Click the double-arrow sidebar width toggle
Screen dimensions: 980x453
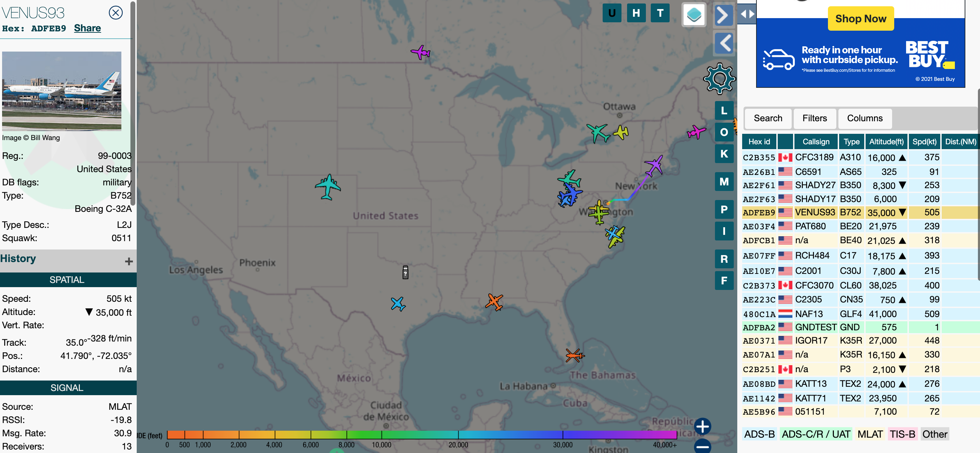point(747,14)
